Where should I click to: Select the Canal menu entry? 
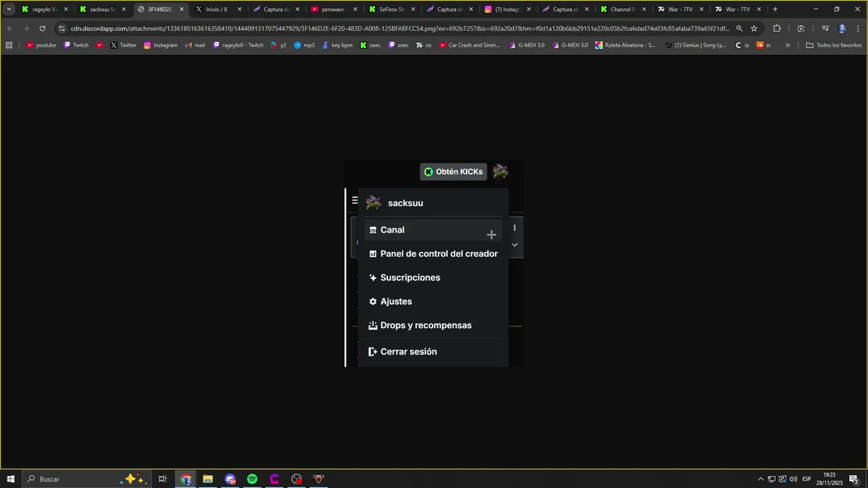[x=433, y=230]
